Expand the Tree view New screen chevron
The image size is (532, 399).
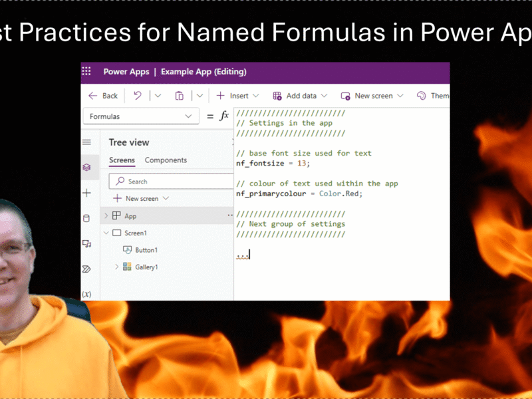pos(166,198)
